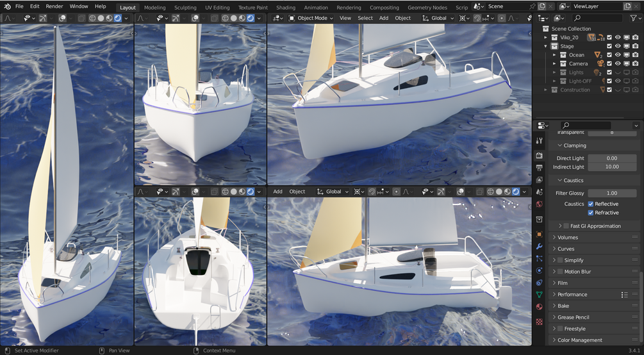This screenshot has height=355, width=644.
Task: Toggle viewport monitor icon for Ocean
Action: pos(626,54)
